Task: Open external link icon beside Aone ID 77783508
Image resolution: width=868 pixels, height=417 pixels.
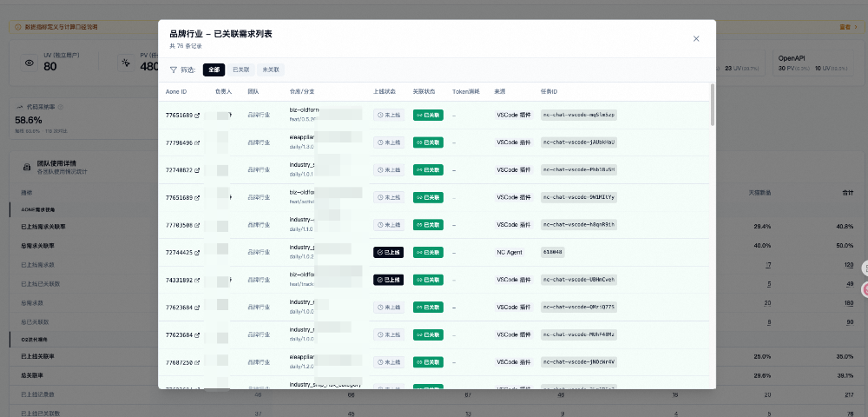Action: 198,225
